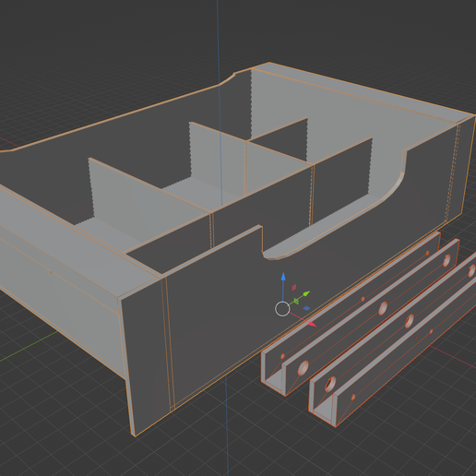Click the small blue plane handle on gizmo
The width and height of the screenshot is (476, 476).
click(x=306, y=308)
